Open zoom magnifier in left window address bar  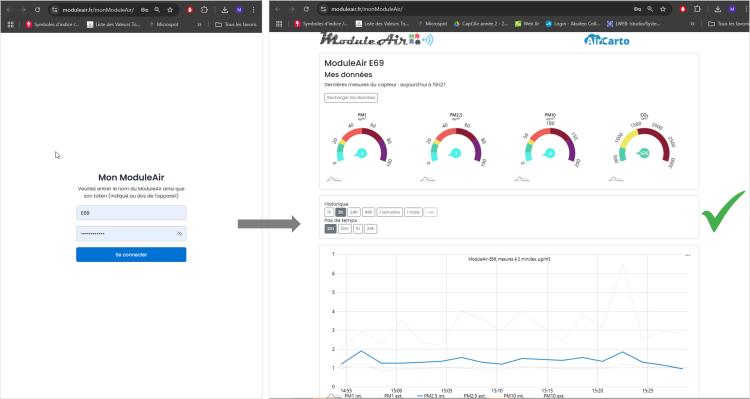157,10
